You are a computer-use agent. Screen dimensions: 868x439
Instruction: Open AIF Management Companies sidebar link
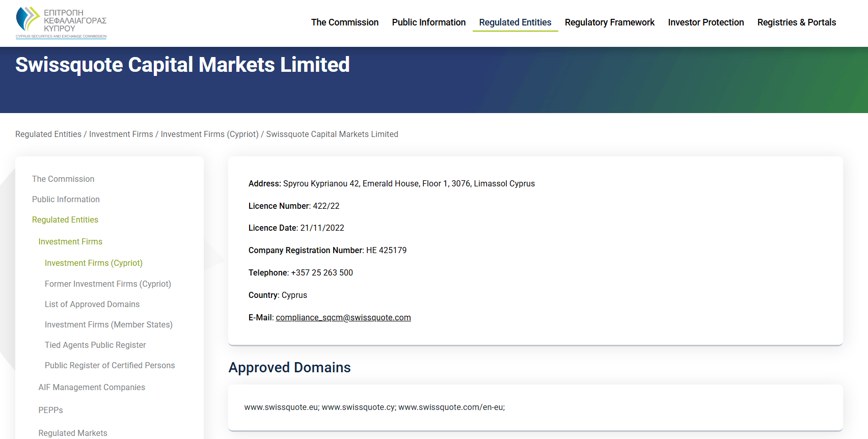point(92,387)
